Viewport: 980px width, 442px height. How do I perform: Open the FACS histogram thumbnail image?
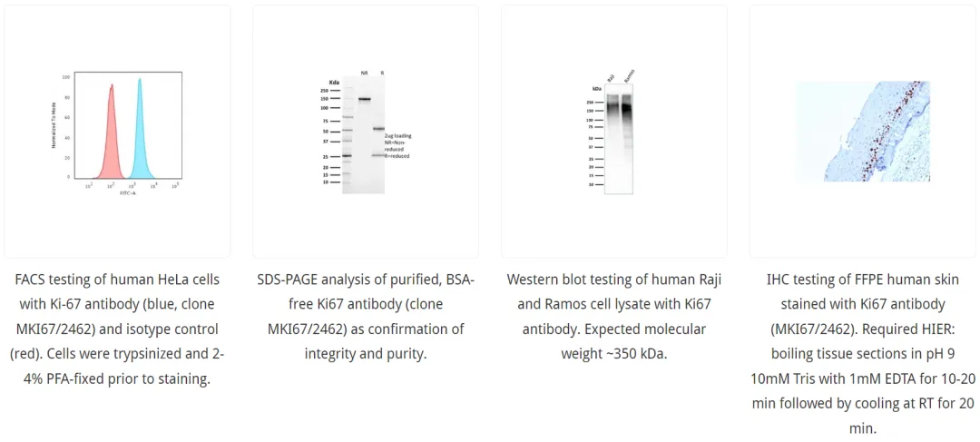[117, 132]
